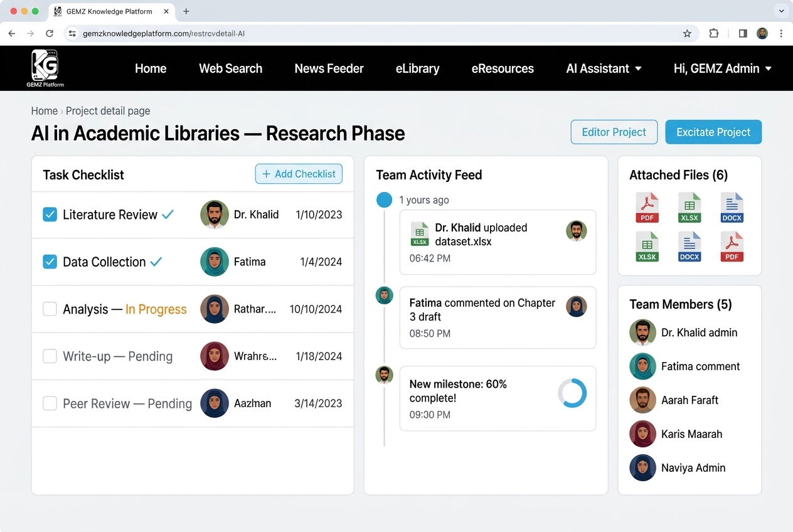The height and width of the screenshot is (532, 793).
Task: Open eLibrary in the navigation bar
Action: (x=417, y=68)
